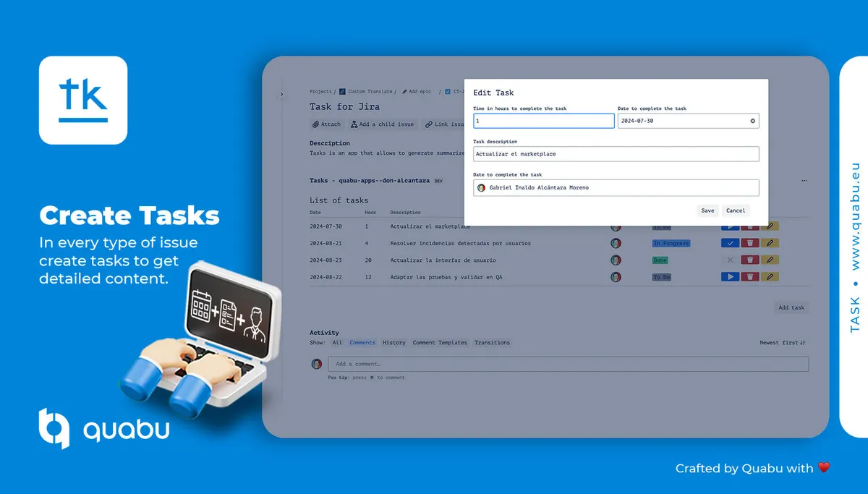Image resolution: width=868 pixels, height=494 pixels.
Task: Start the 'Adaptar las pruebas' task with the play button
Action: click(730, 276)
